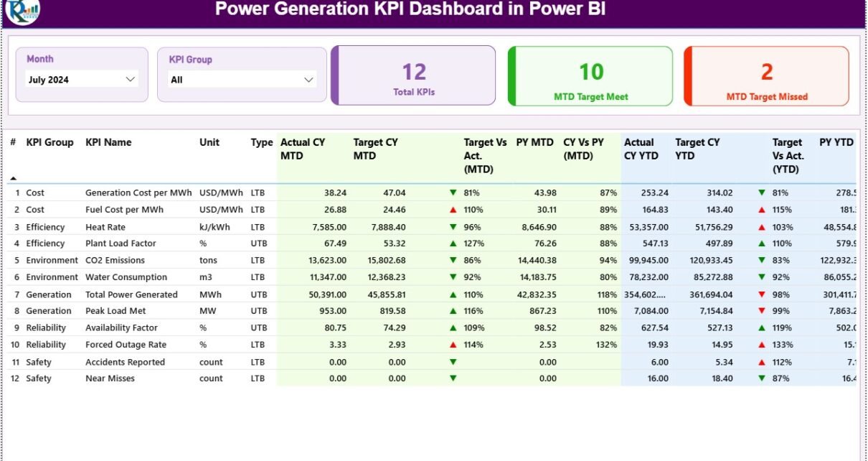Click MTD red up arrow for Fuel Cost per MWh
This screenshot has height=461, width=868.
click(x=453, y=210)
